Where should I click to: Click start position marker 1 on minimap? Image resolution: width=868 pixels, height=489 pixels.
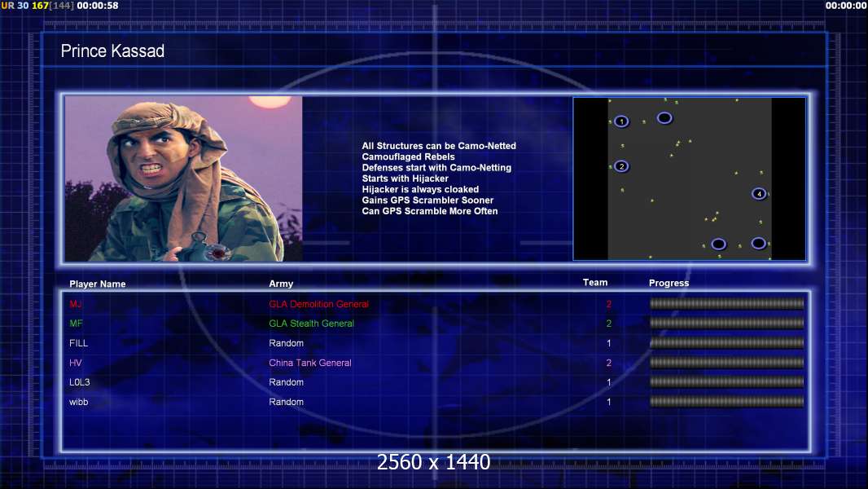pyautogui.click(x=621, y=121)
